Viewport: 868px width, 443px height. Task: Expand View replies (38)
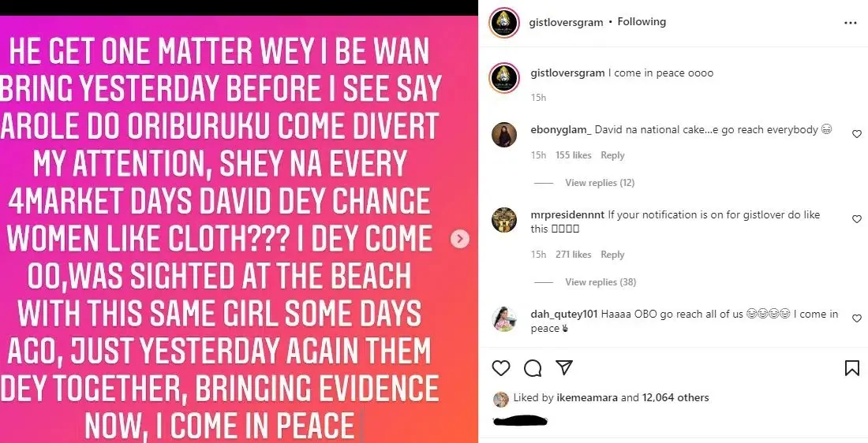pyautogui.click(x=600, y=282)
